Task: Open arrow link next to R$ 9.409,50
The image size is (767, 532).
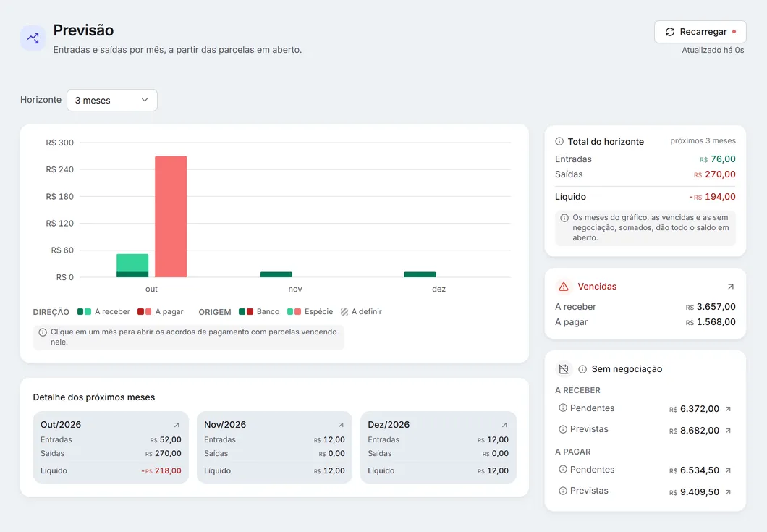Action: click(x=728, y=492)
